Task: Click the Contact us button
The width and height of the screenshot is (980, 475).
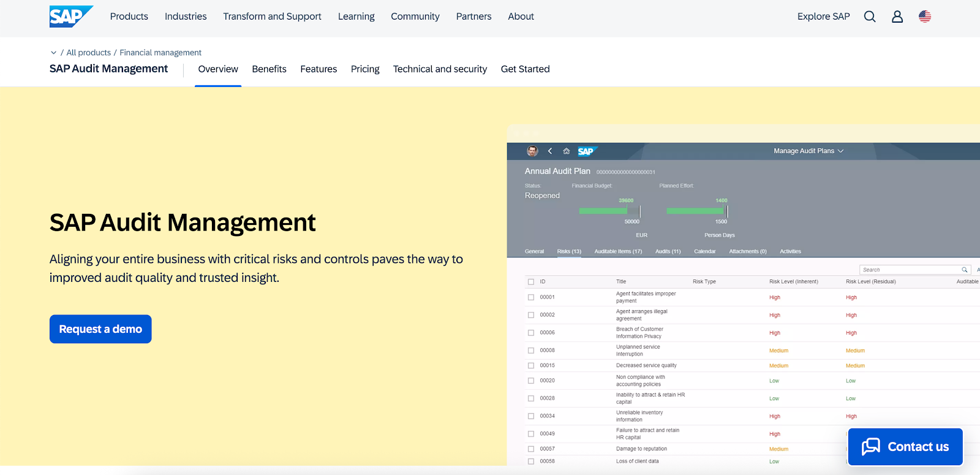Action: point(905,447)
